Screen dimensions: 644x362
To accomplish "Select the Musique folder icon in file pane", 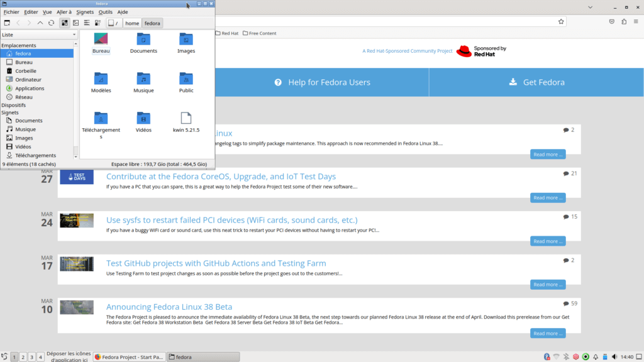I will 143,79.
